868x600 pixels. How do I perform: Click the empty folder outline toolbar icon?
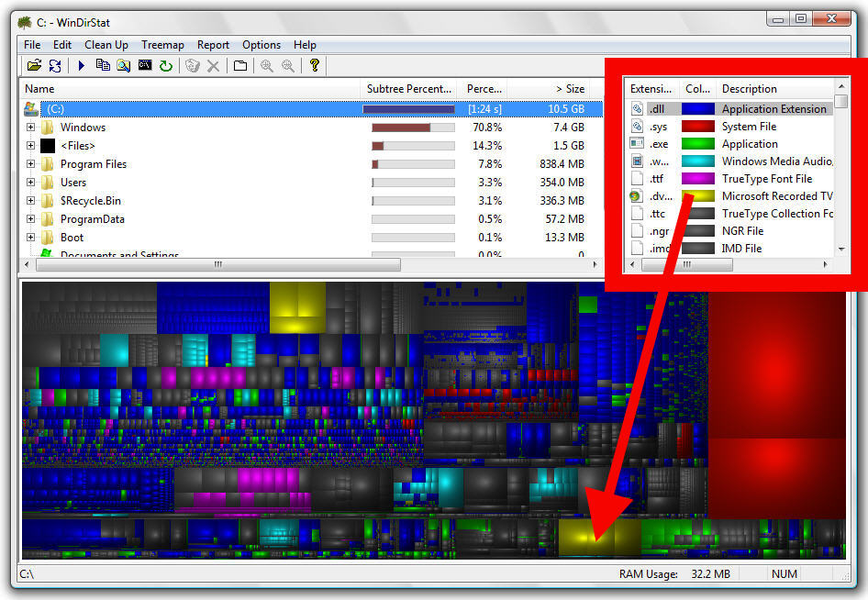point(240,66)
